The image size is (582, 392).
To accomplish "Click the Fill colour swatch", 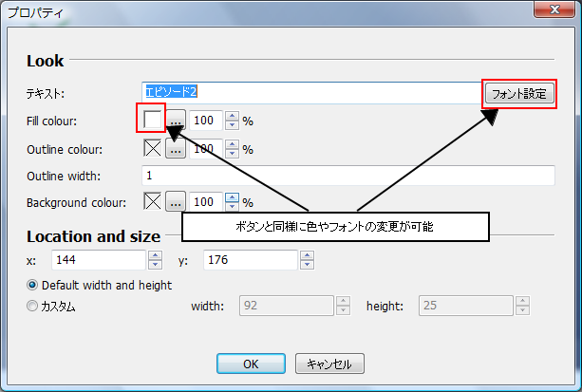I will pyautogui.click(x=153, y=120).
